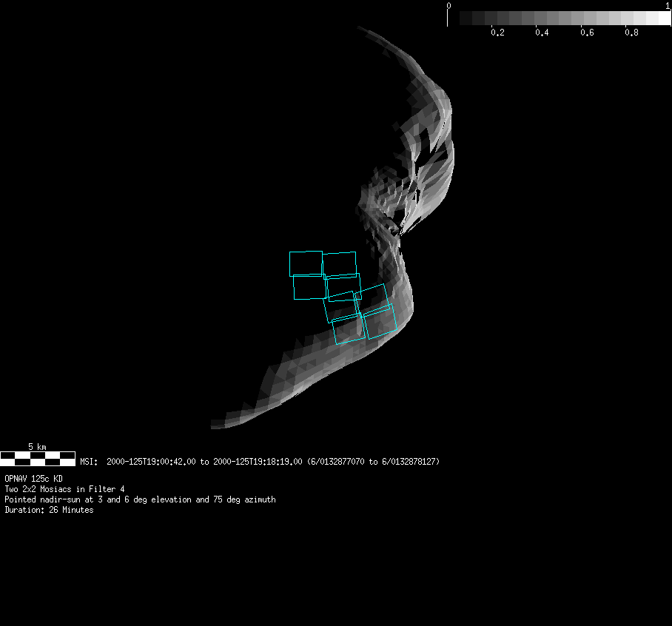This screenshot has height=626, width=672.
Task: Select the lower-right footprint frame on the limb
Action: 380,322
